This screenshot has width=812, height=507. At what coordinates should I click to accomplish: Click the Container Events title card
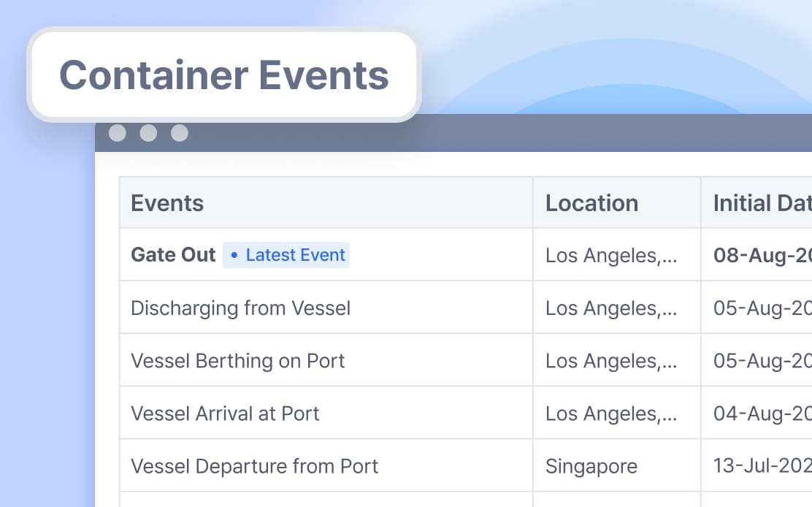223,75
